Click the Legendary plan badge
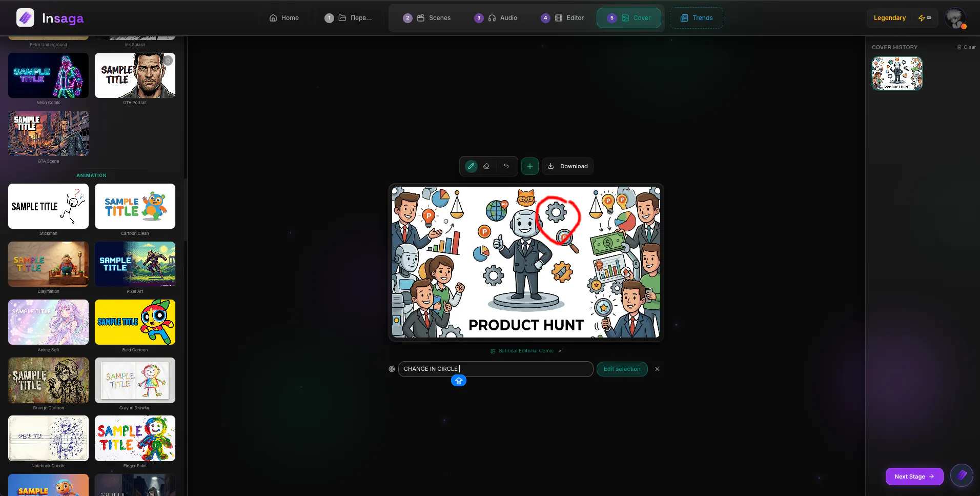 [889, 18]
